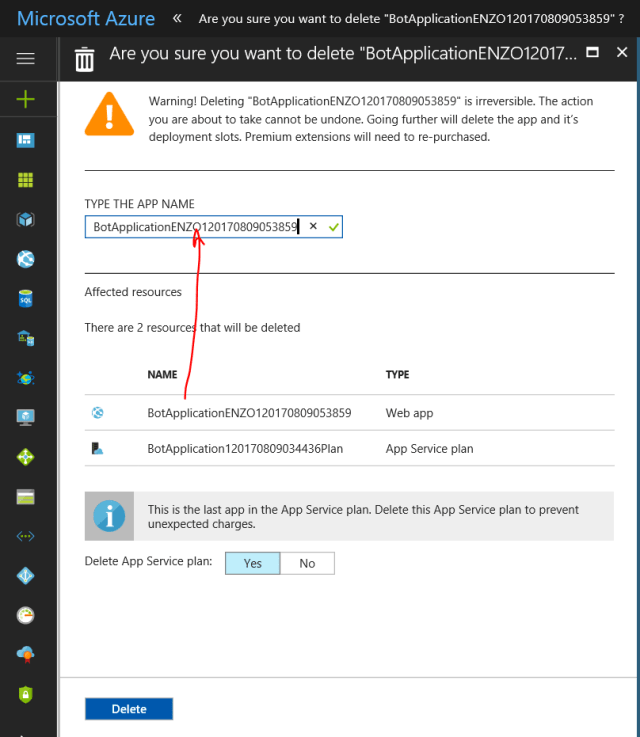Open the hamburger menu in sidebar

coord(25,58)
